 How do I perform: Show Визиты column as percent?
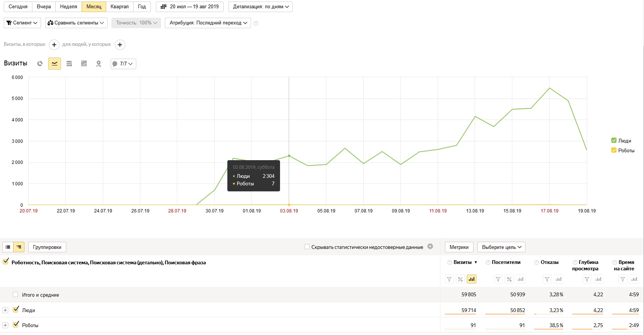pyautogui.click(x=460, y=279)
